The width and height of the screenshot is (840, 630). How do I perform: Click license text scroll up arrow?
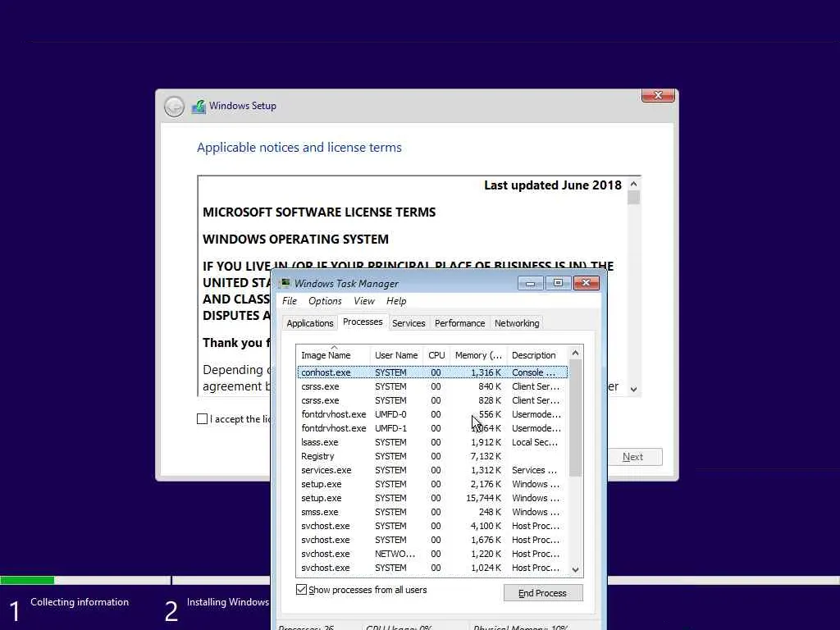(634, 184)
